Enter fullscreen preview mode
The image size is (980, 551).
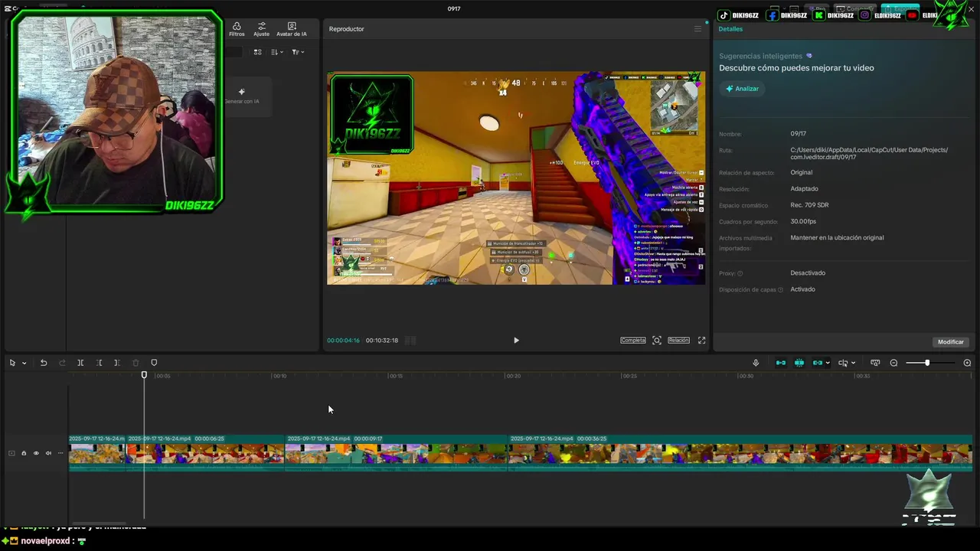click(701, 341)
